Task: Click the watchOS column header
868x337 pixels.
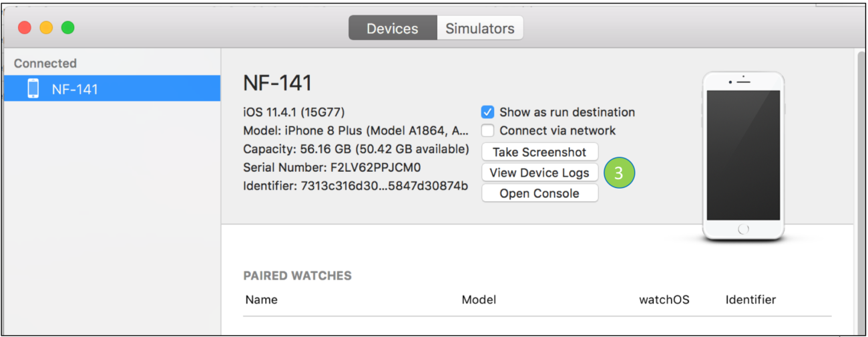Action: (664, 300)
